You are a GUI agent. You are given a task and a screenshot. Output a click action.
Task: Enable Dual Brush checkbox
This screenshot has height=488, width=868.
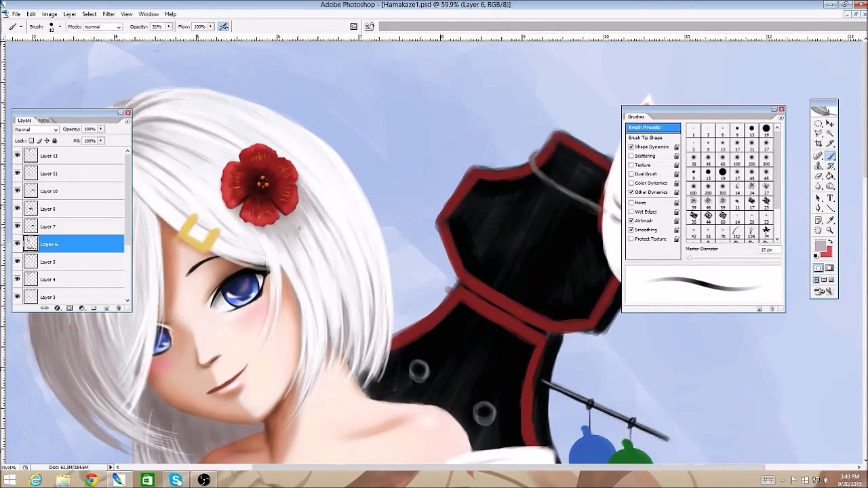[x=631, y=174]
